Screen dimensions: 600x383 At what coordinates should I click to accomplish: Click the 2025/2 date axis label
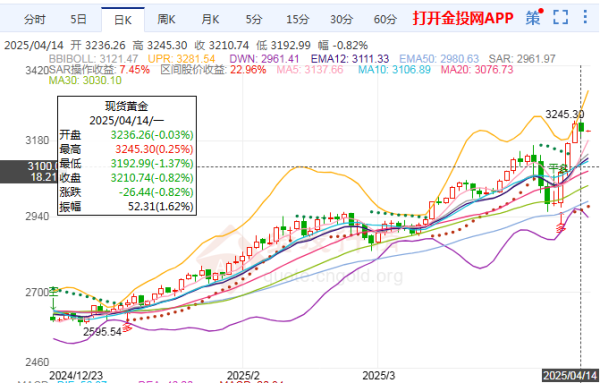(x=243, y=375)
